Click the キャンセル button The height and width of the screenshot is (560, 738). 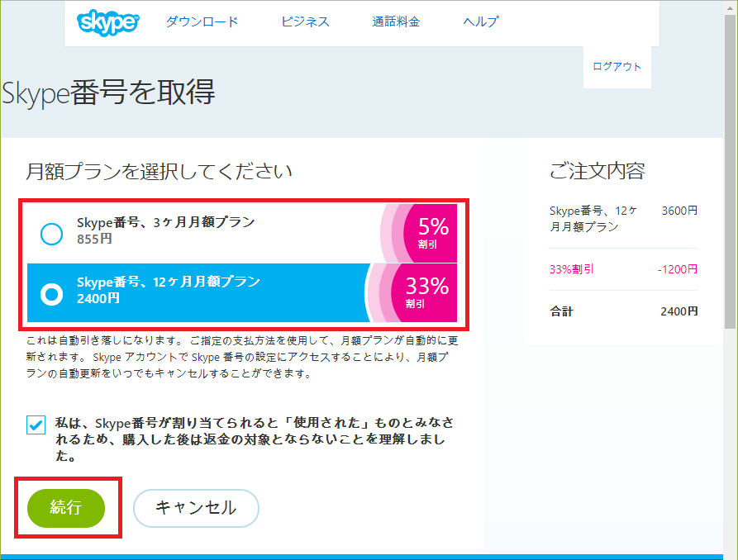(196, 508)
